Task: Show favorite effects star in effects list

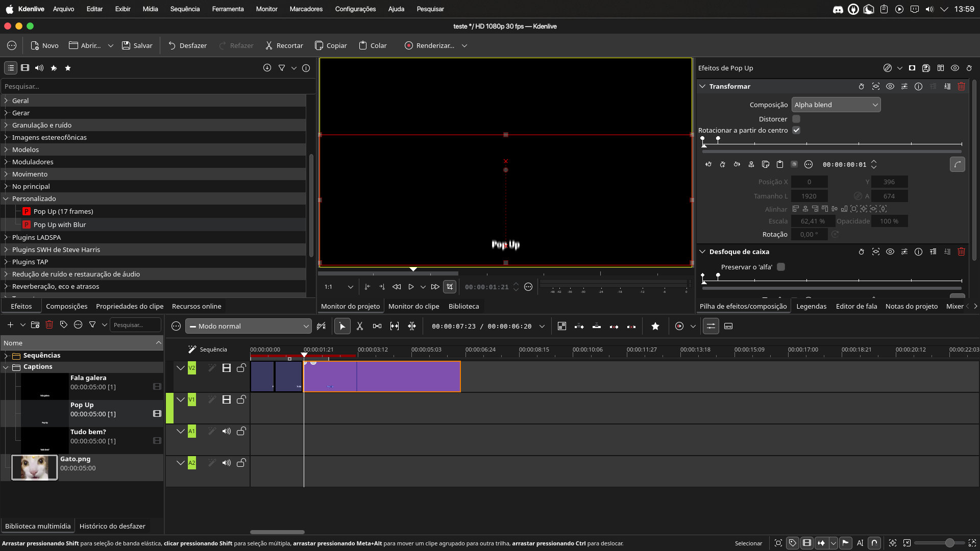Action: point(68,68)
